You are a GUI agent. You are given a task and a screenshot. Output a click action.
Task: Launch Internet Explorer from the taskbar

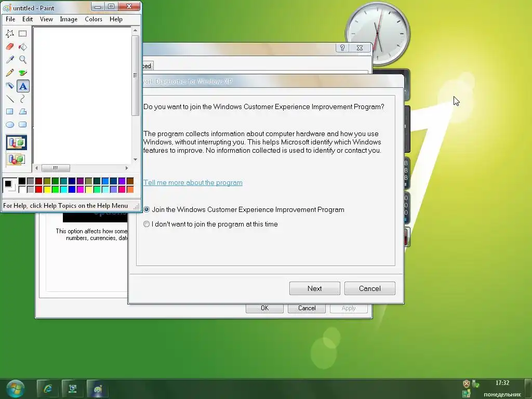coord(47,389)
